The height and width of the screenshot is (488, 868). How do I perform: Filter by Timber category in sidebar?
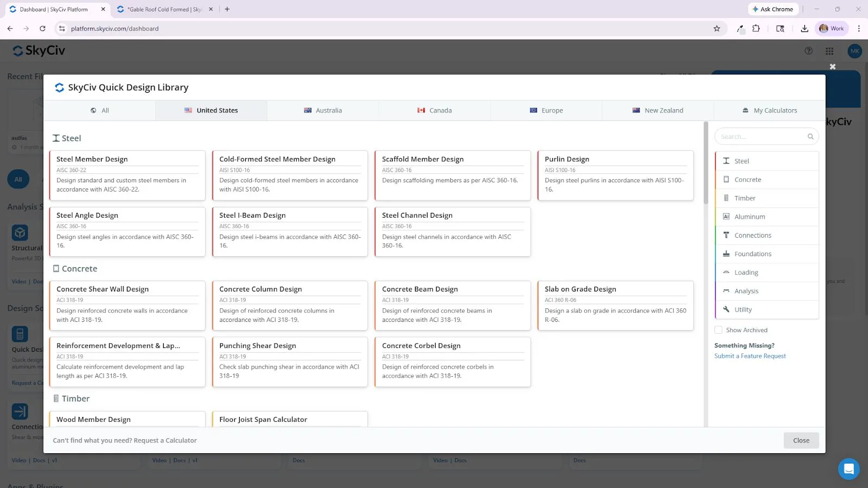(767, 198)
